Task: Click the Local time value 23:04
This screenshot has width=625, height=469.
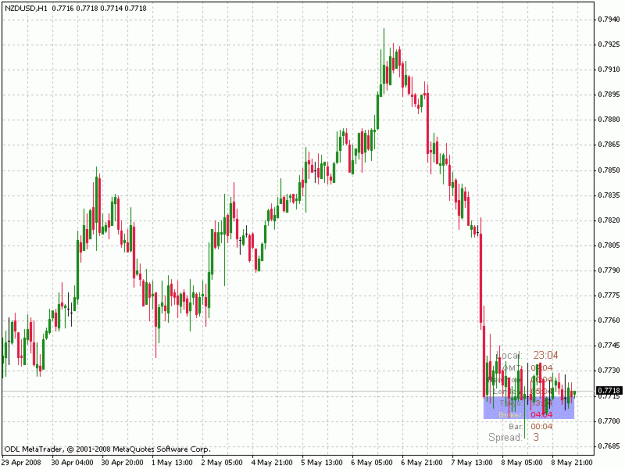Action: click(546, 355)
